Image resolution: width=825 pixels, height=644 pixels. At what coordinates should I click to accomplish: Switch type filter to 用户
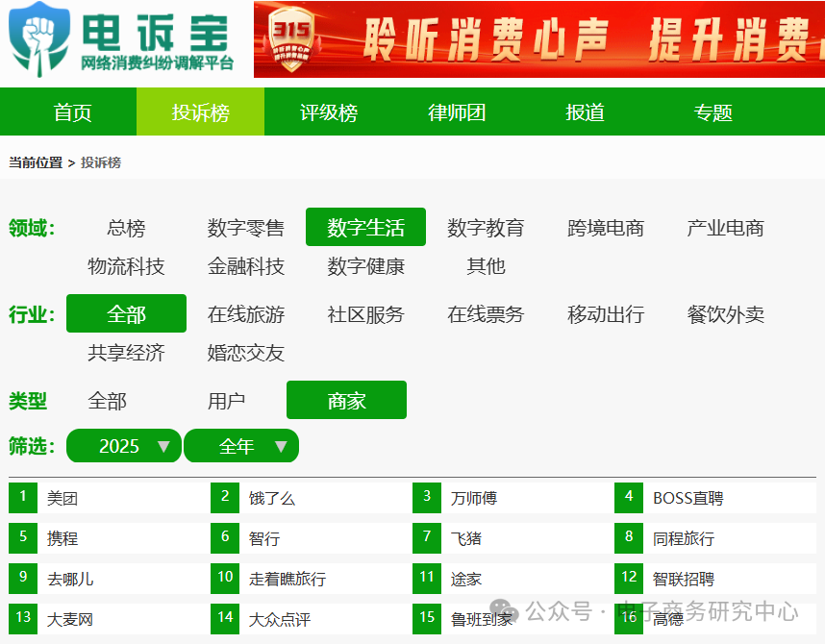pos(227,400)
